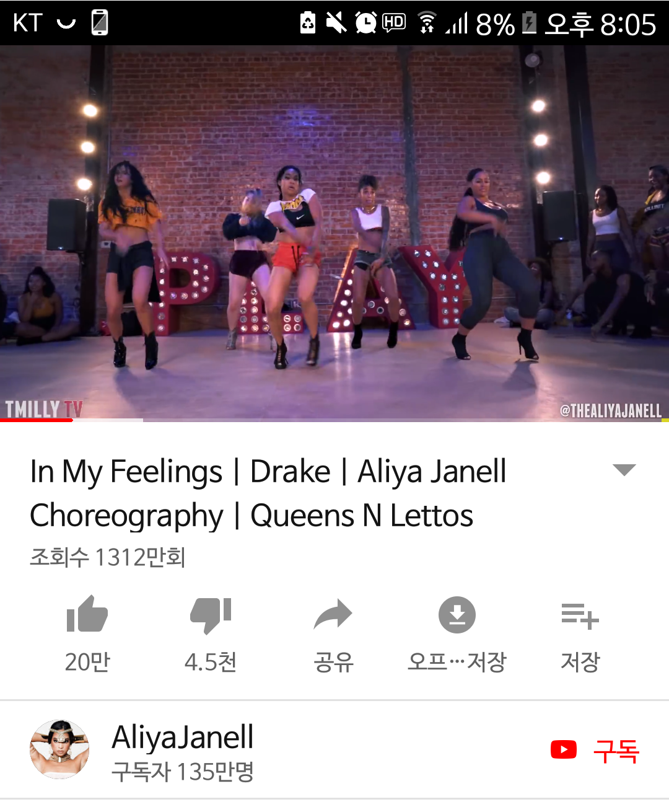This screenshot has width=669, height=812.
Task: Tap the add-to-playlist save icon
Action: tap(580, 616)
